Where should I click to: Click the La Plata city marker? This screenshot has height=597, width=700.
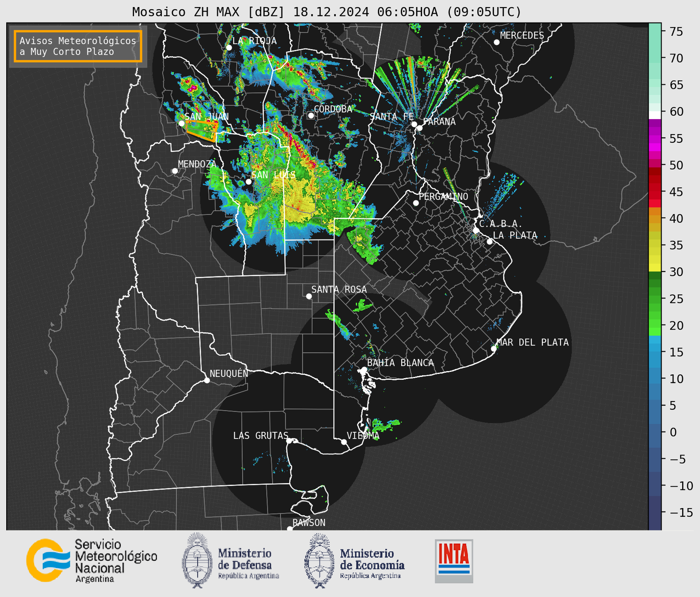(x=490, y=242)
